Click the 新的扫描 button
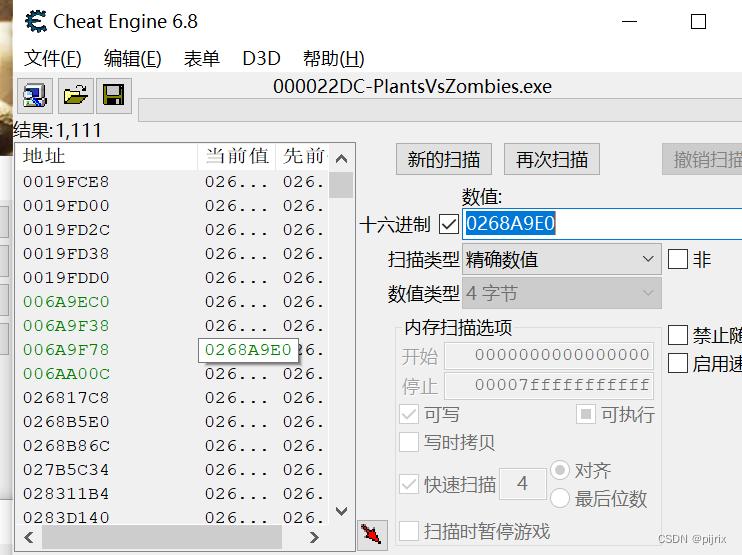Image resolution: width=742 pixels, height=555 pixels. (x=444, y=159)
